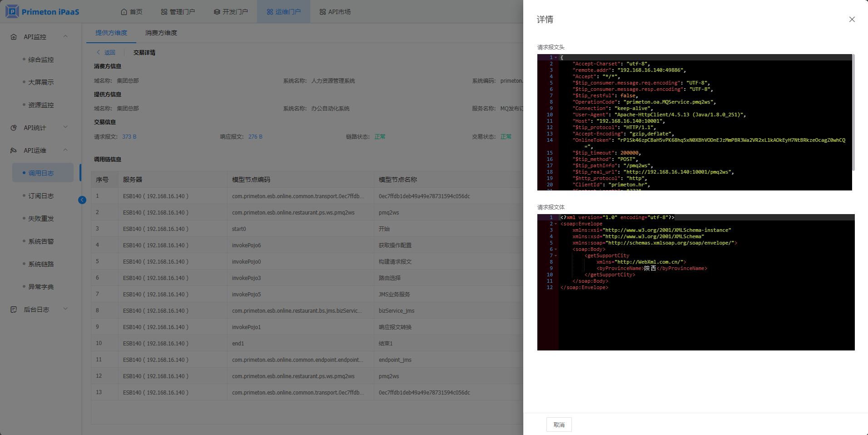Open the 373 B request message link
The width and height of the screenshot is (868, 435).
(129, 137)
